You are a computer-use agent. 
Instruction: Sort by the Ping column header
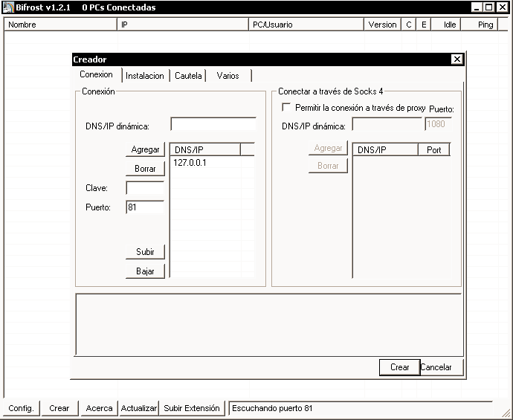click(x=480, y=25)
